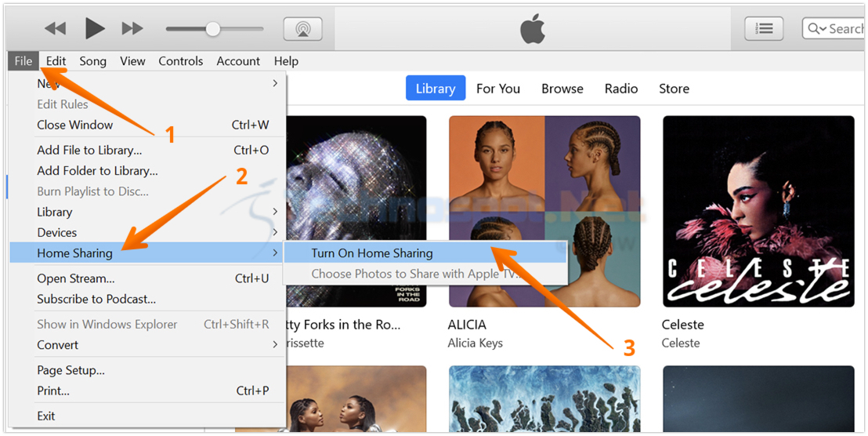
Task: Open the Up Next list icon
Action: (x=764, y=29)
